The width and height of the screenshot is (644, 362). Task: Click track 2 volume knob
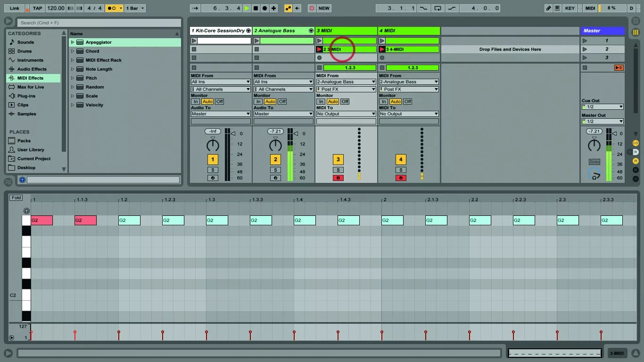tap(275, 145)
